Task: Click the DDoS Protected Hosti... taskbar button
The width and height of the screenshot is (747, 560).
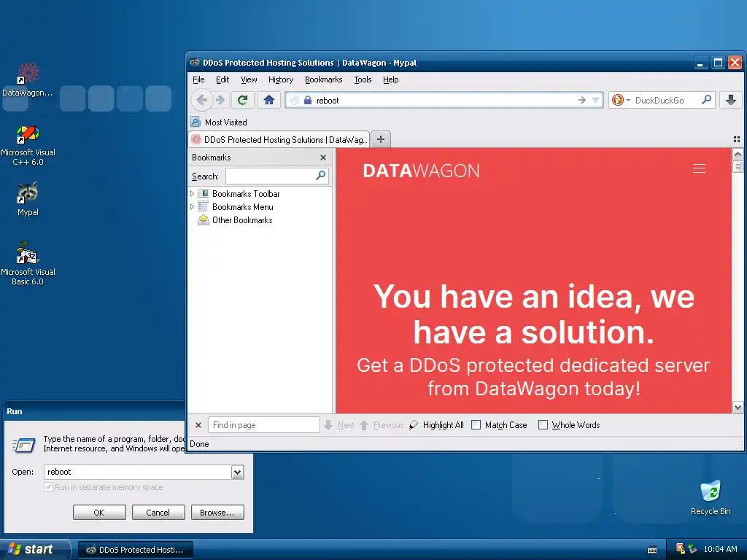Action: [x=135, y=550]
